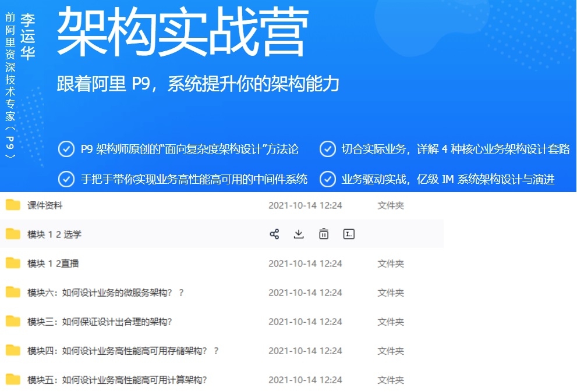This screenshot has height=392, width=577.
Task: Click the date of the 模块三 row
Action: [306, 322]
